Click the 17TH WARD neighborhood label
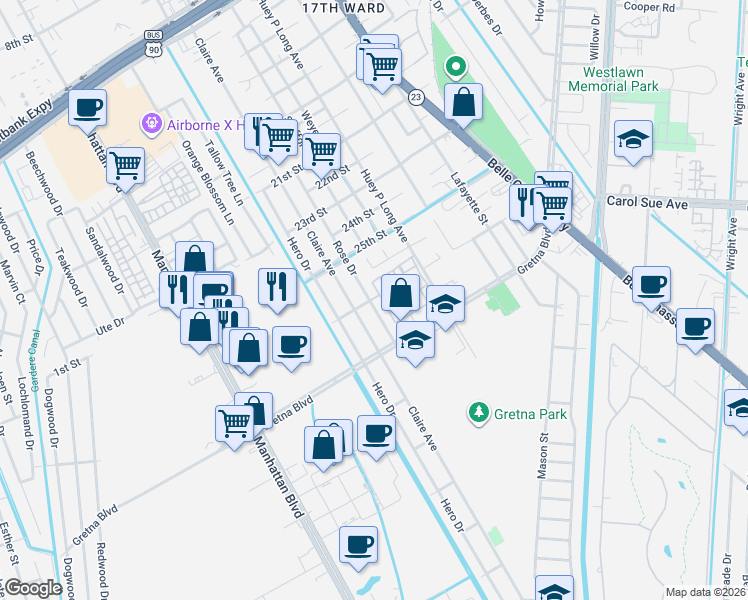748x600 pixels. click(344, 8)
